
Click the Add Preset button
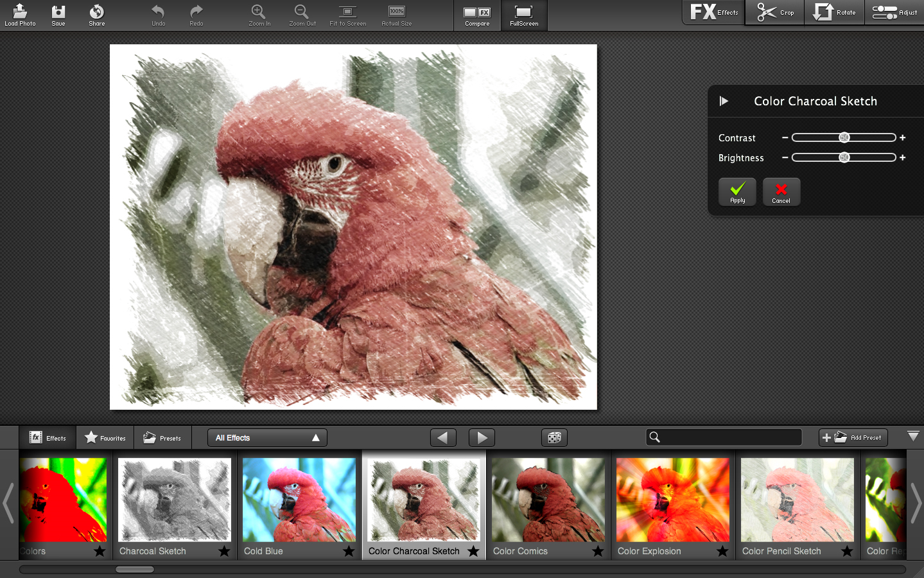point(853,438)
